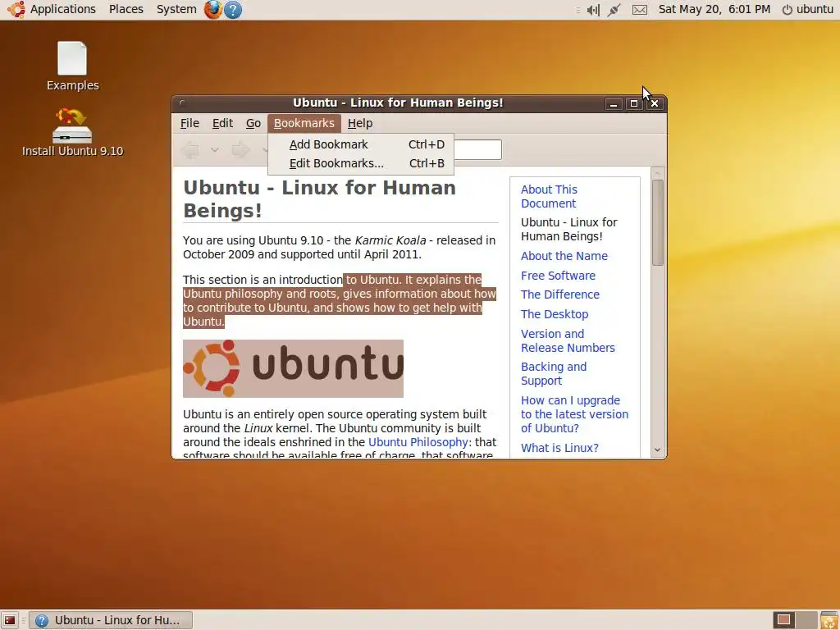Screen dimensions: 840x630
Task: Launch Firefox from the top panel
Action: pos(212,9)
